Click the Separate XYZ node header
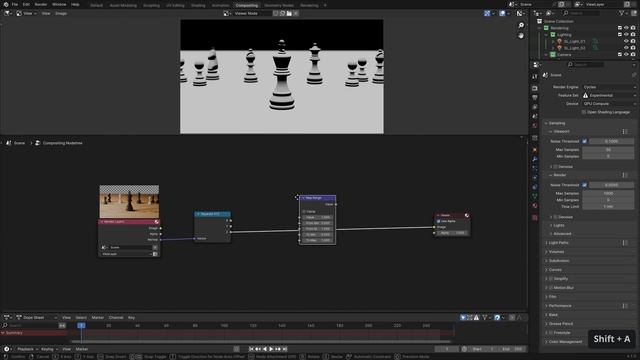640x360 pixels. click(212, 214)
